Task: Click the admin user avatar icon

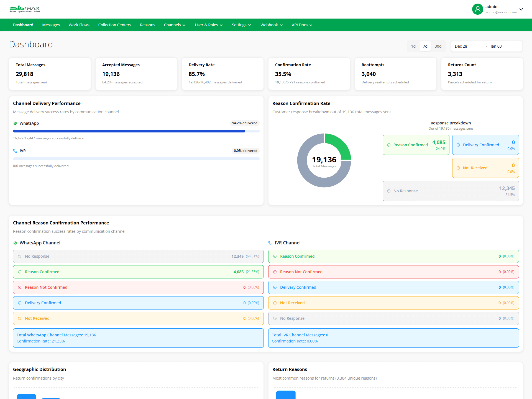Action: pos(477,9)
